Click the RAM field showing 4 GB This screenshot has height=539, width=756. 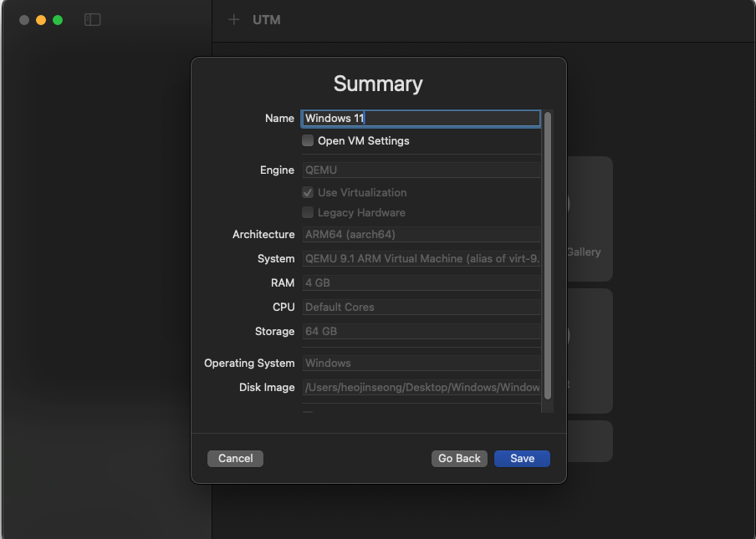421,282
